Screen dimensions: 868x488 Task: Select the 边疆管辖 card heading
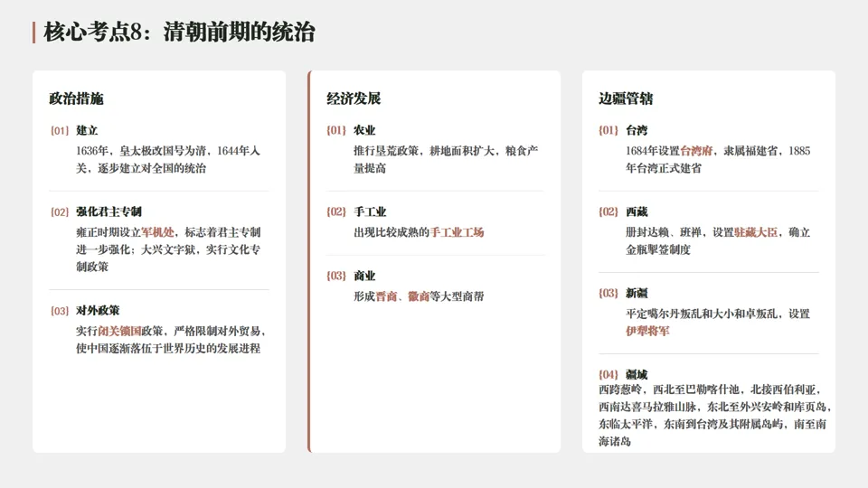click(x=626, y=99)
